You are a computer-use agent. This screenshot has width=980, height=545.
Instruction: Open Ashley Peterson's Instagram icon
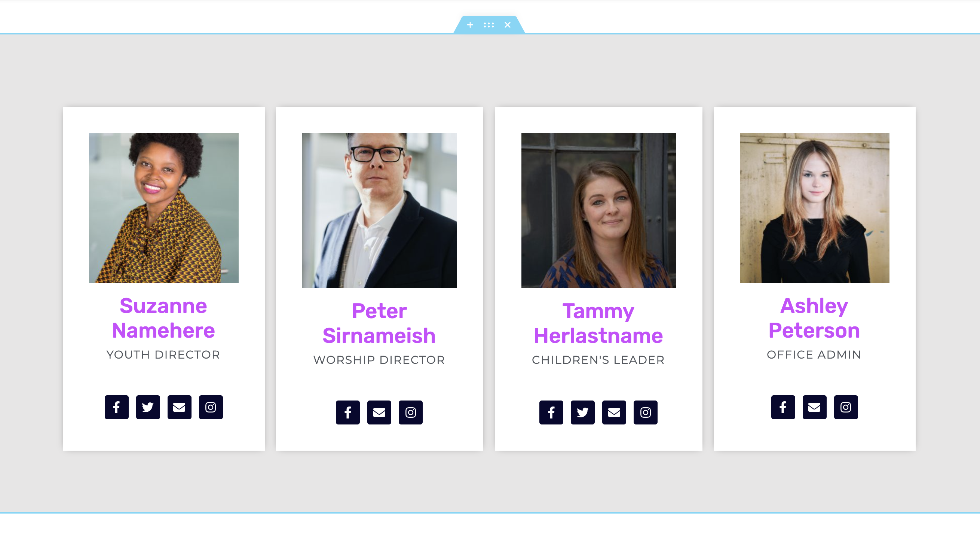coord(846,407)
